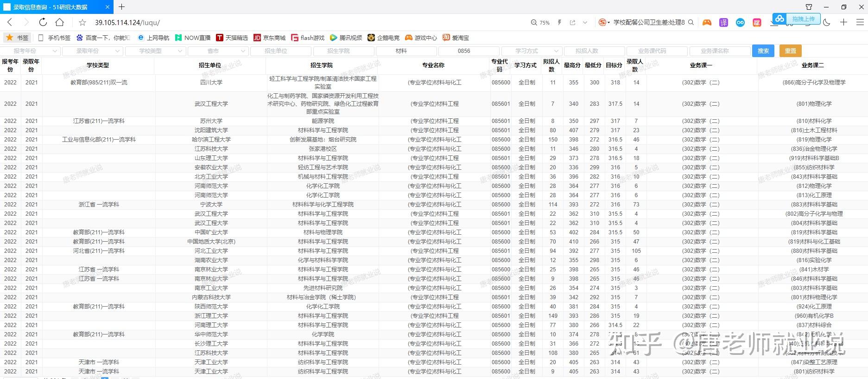Click the orange 重置 reset button
This screenshot has height=379, width=868.
tap(791, 51)
